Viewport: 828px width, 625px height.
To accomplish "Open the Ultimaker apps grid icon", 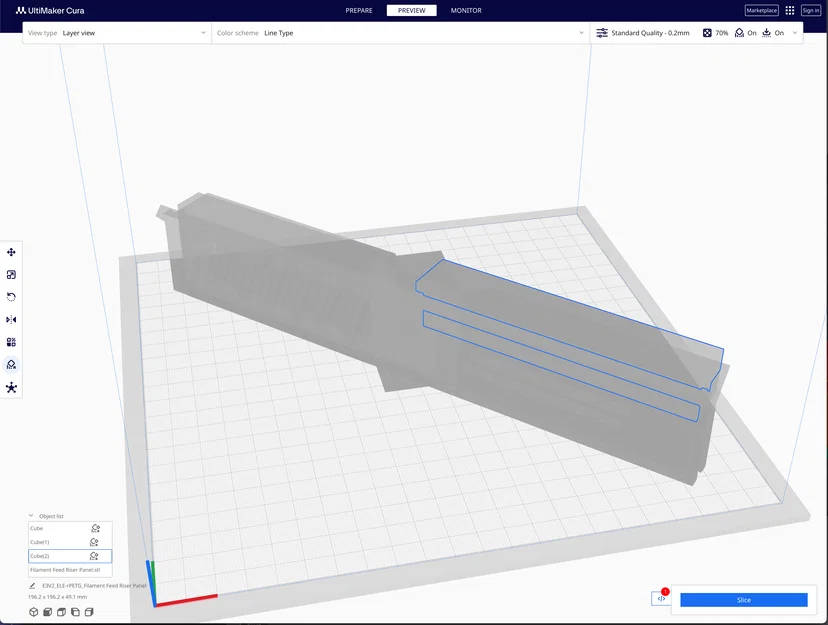I will click(790, 11).
